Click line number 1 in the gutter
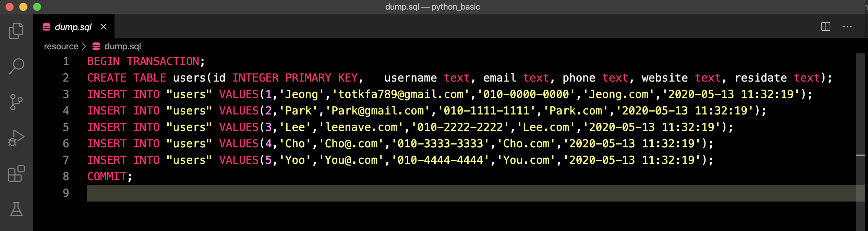The height and width of the screenshot is (231, 868). 66,61
